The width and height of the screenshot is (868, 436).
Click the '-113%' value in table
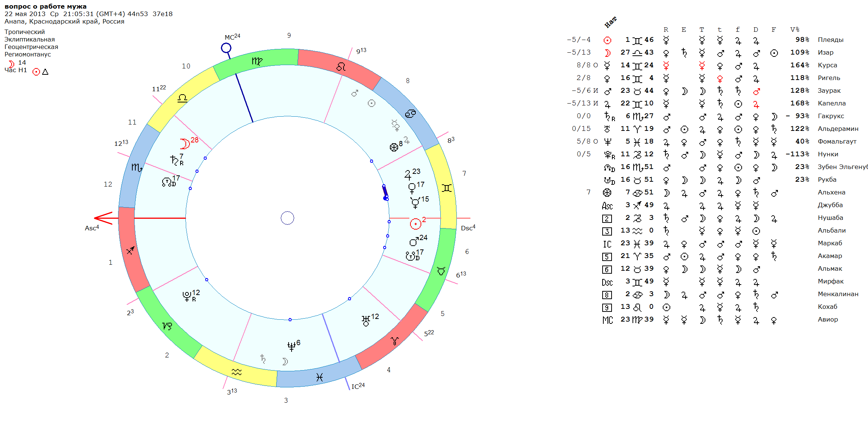(797, 154)
